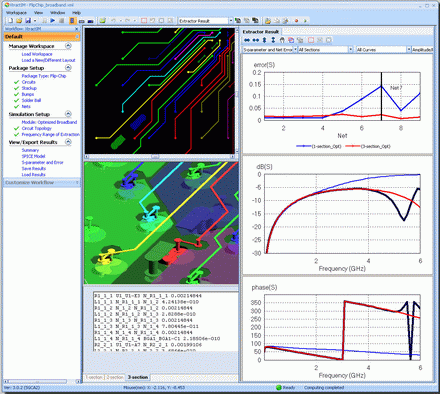Switch to the 2-section tab
Image resolution: width=440 pixels, height=394 pixels.
(x=115, y=377)
